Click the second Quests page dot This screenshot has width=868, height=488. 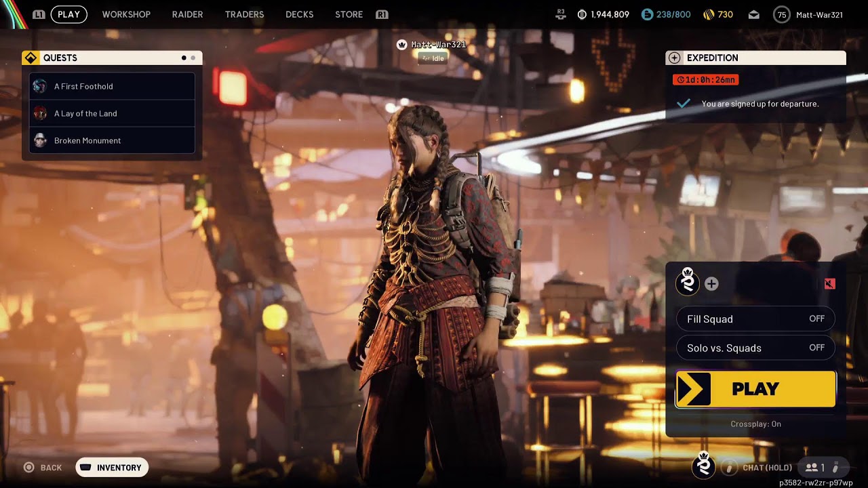point(193,58)
